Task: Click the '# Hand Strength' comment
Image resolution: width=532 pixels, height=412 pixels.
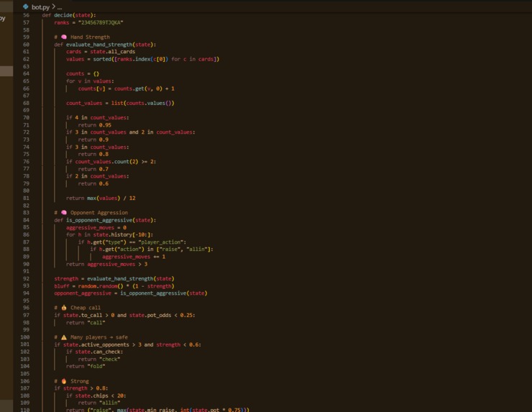Action: (x=82, y=37)
